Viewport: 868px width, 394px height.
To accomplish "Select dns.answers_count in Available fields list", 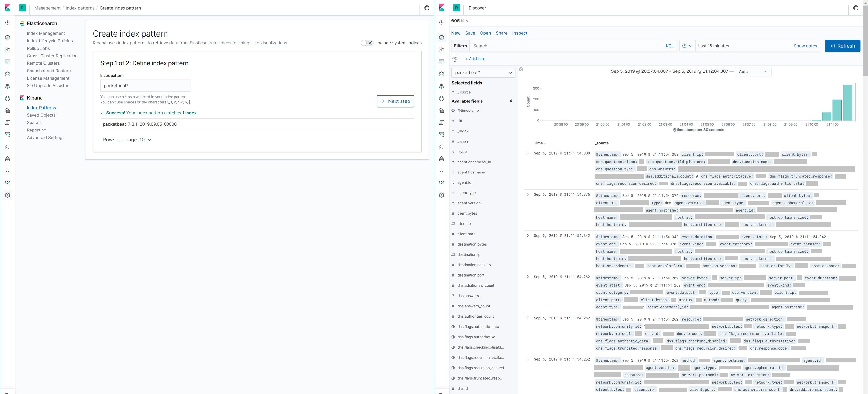I will [473, 306].
